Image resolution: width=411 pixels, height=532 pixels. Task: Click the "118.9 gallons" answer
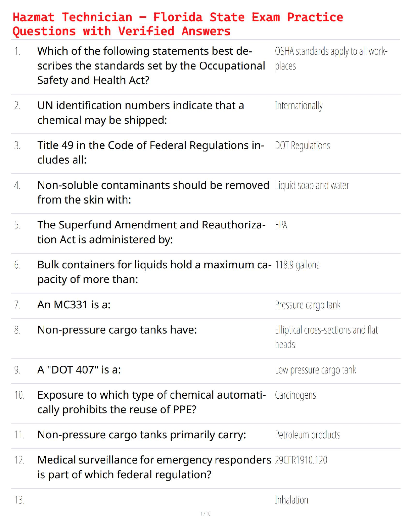(297, 265)
